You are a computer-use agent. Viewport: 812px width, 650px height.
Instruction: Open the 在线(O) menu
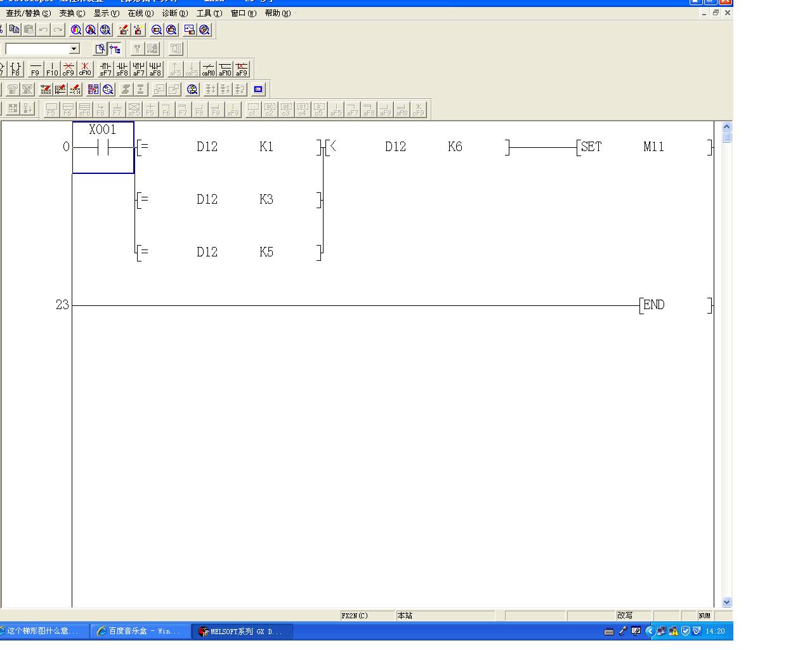click(140, 13)
